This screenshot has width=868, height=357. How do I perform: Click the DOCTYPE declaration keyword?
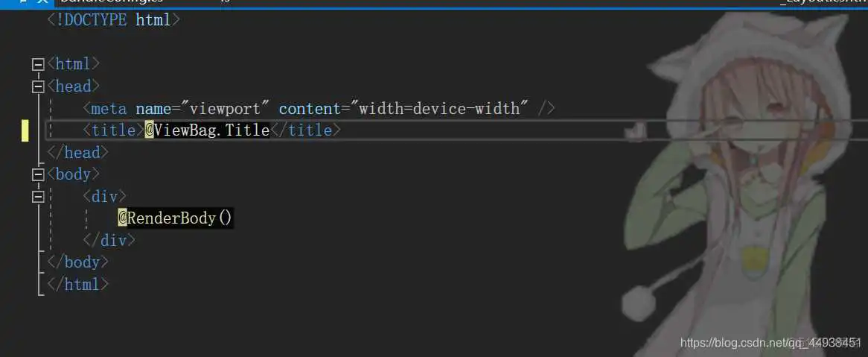[x=92, y=21]
